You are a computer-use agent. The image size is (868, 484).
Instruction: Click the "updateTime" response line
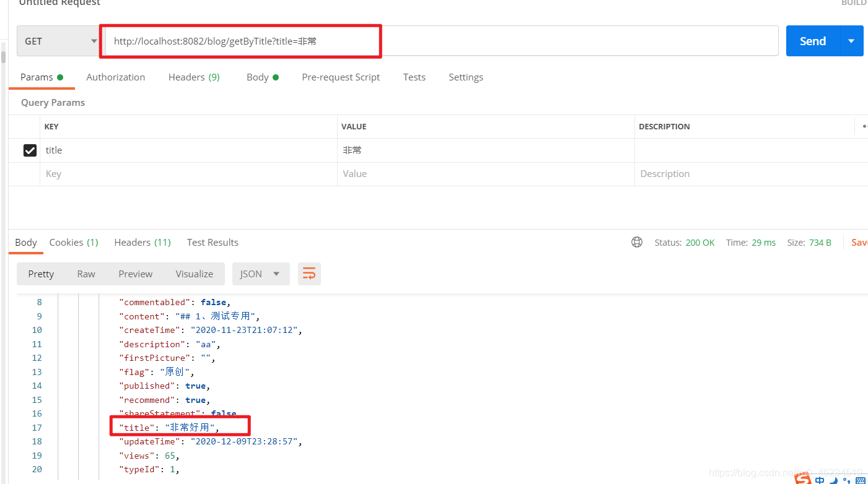[211, 442]
